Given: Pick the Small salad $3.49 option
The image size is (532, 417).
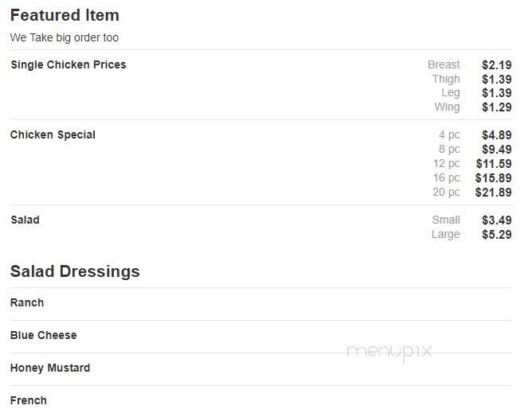Looking at the screenshot, I should pos(472,220).
